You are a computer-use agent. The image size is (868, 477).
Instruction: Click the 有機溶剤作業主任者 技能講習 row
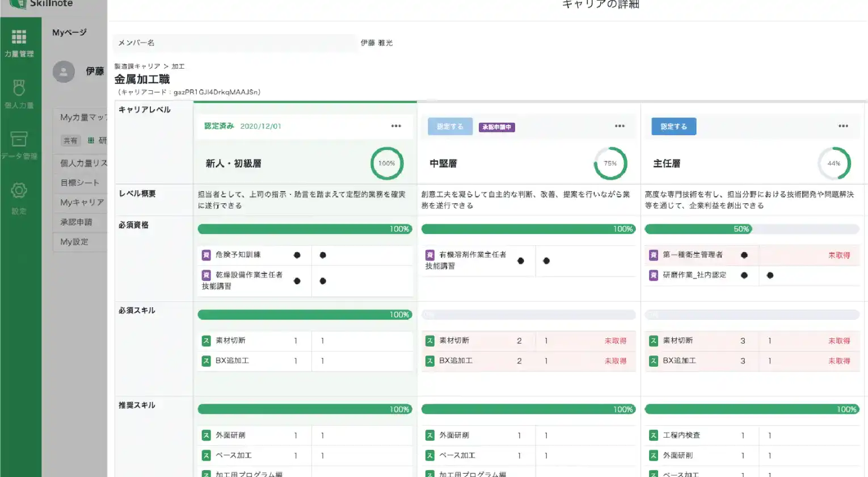pos(528,261)
